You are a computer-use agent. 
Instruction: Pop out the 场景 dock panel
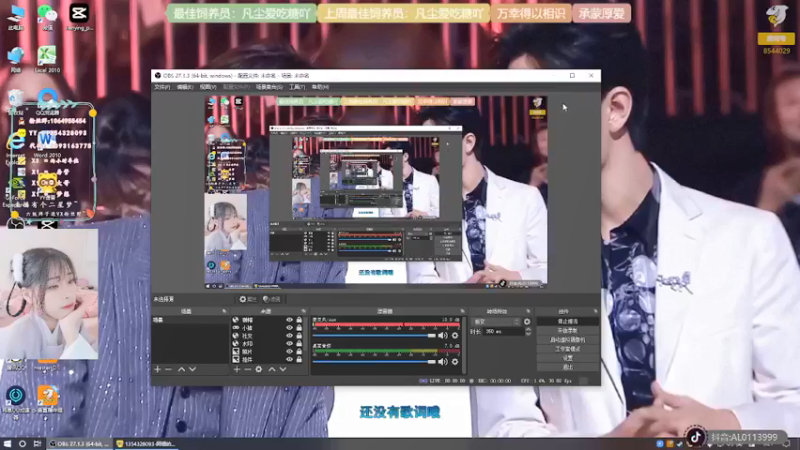point(224,311)
